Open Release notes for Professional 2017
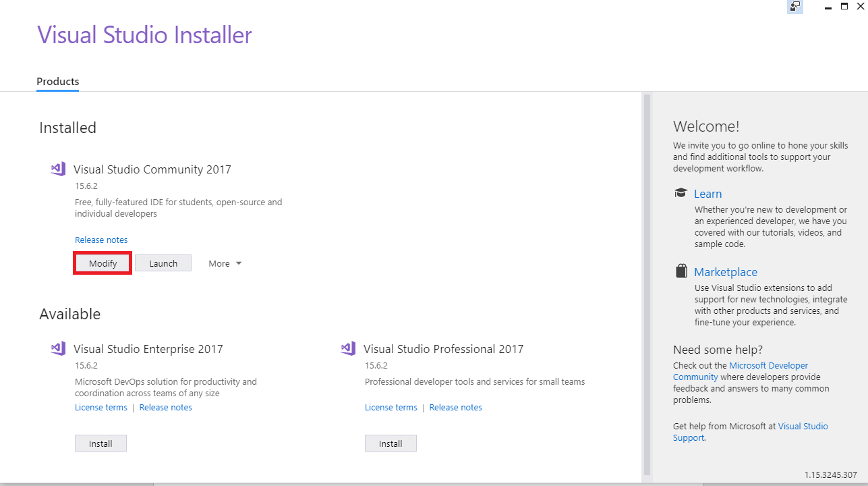Screen dimensions: 868x486 click(456, 407)
